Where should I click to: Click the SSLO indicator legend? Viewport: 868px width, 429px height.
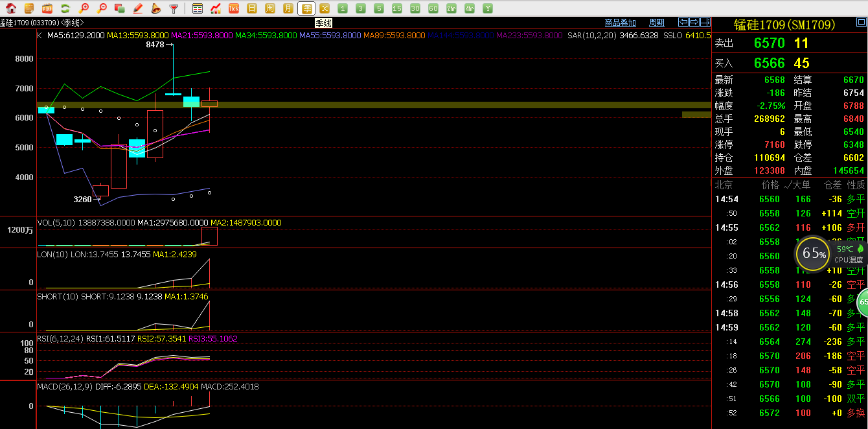pyautogui.click(x=673, y=36)
